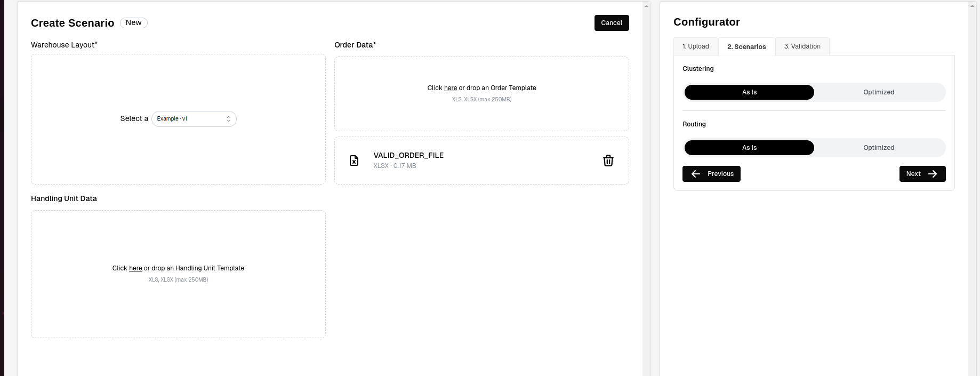
Task: Open the Example · v1 warehouse layout dropdown
Action: point(194,119)
